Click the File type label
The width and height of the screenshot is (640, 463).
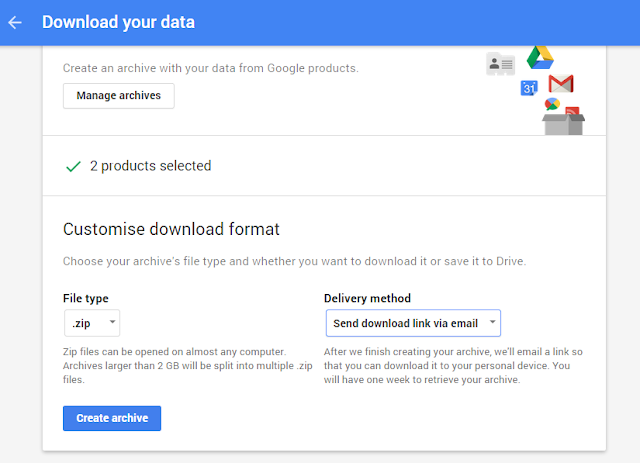coord(86,298)
